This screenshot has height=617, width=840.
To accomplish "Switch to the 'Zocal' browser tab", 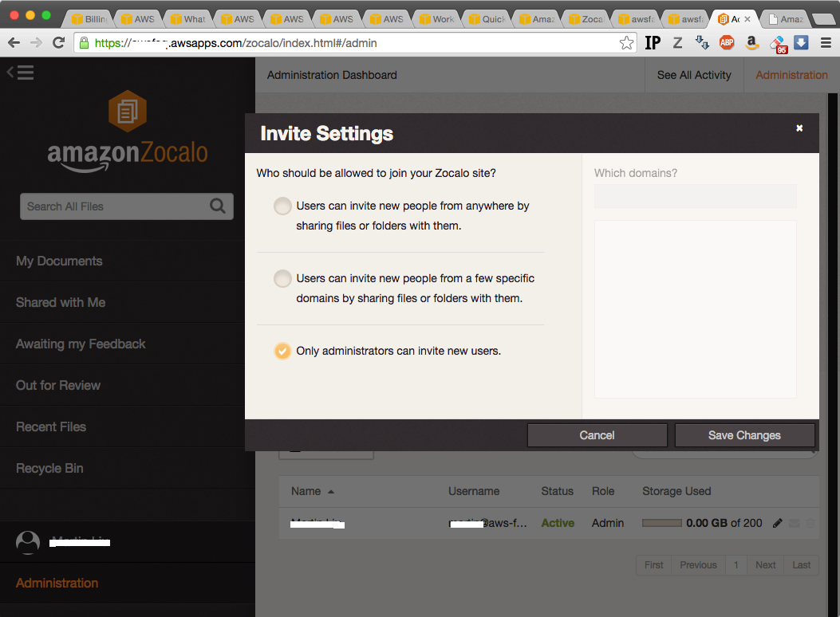I will click(x=586, y=19).
